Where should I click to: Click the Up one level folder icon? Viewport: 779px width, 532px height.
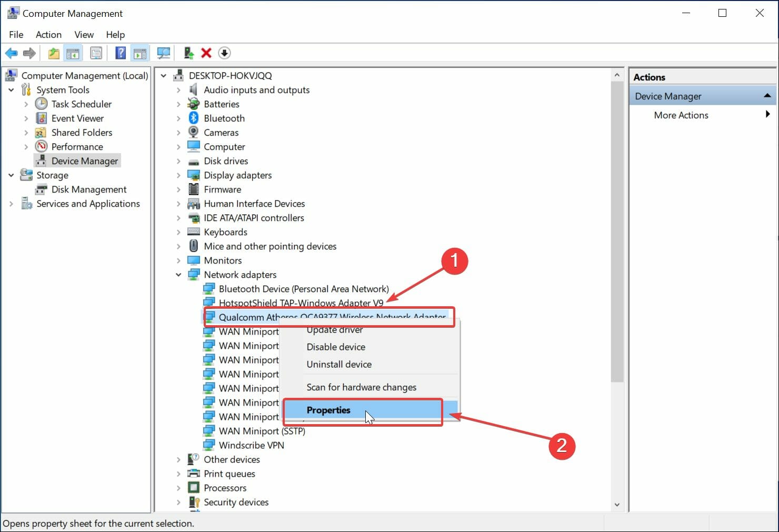coord(54,53)
